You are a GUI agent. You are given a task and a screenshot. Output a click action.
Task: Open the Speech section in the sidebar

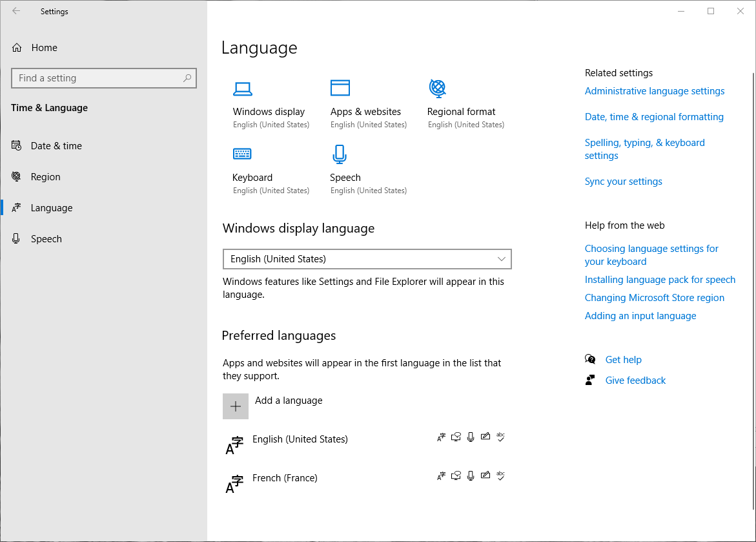46,238
